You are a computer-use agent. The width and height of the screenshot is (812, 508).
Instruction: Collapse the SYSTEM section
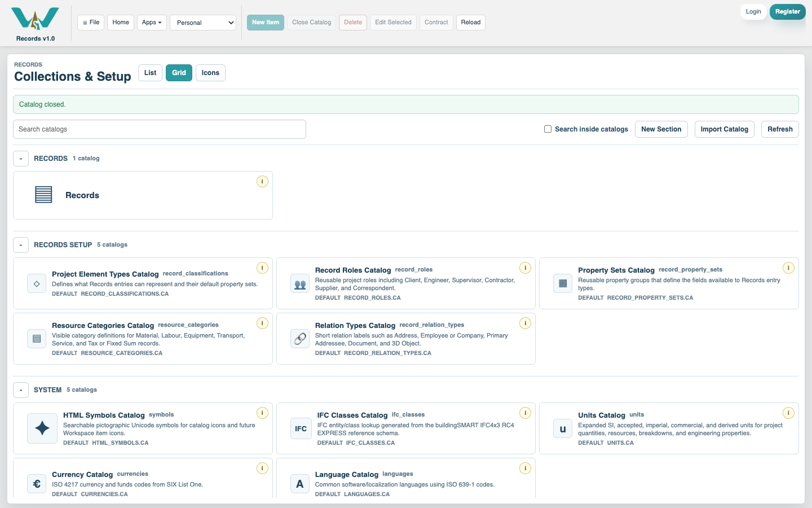coord(21,390)
